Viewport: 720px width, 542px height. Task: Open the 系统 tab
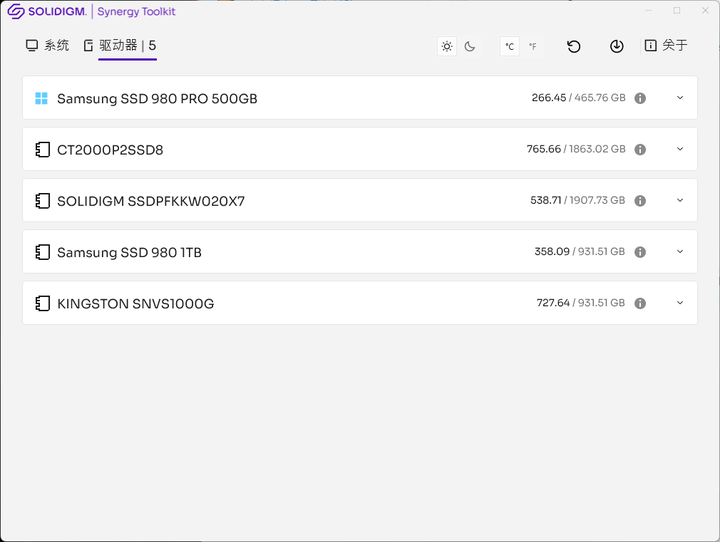47,45
